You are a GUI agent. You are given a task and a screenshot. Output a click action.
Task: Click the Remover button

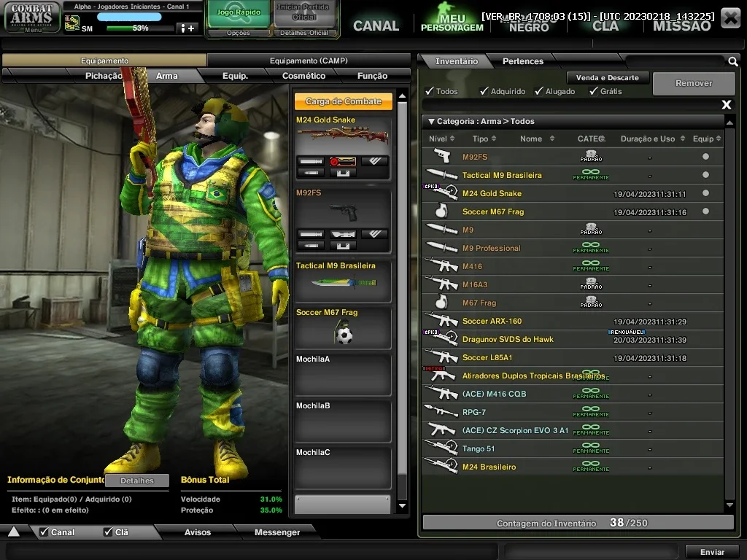[x=694, y=83]
